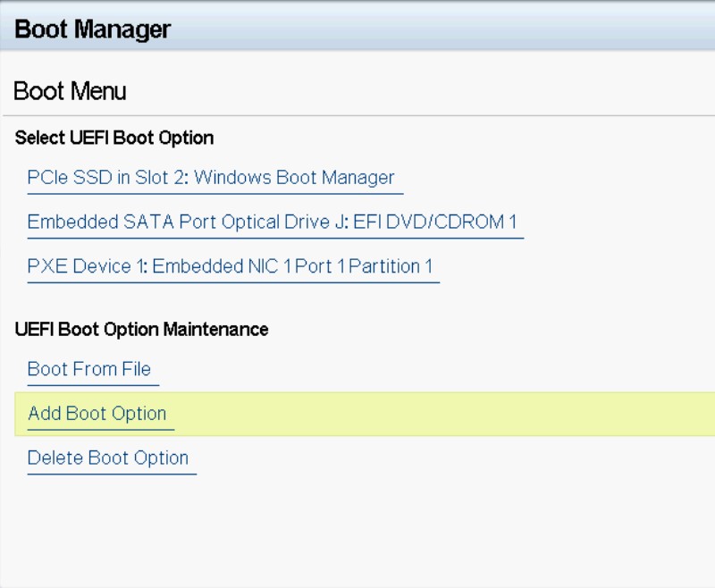715x588 pixels.
Task: Choose PXE Device 1 boot option
Action: pos(230,266)
